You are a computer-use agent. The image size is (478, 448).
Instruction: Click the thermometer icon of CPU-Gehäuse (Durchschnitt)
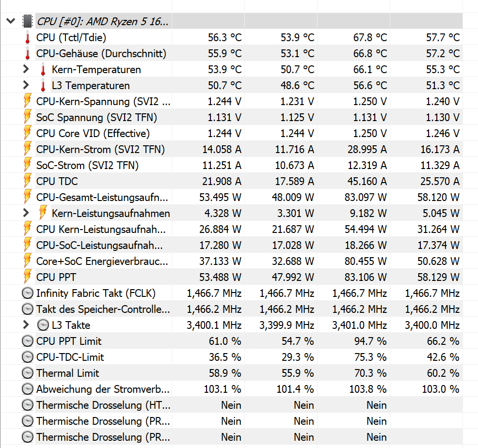(x=28, y=53)
